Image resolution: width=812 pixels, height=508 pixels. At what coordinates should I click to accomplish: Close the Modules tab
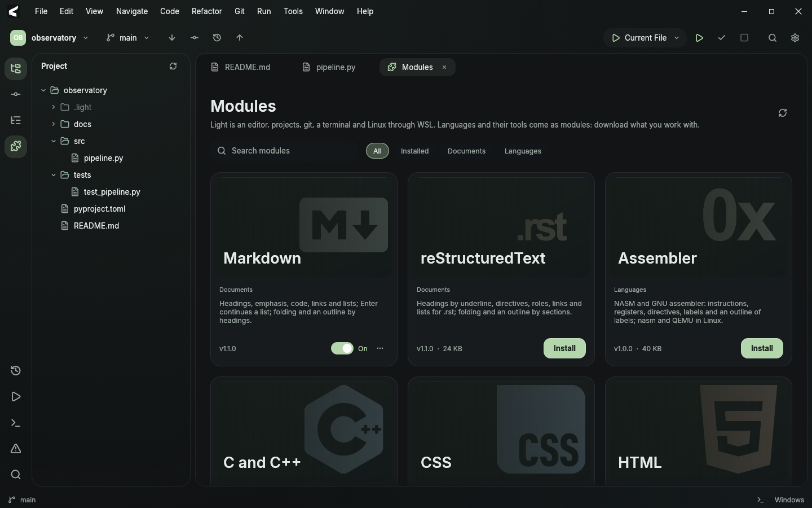click(444, 67)
